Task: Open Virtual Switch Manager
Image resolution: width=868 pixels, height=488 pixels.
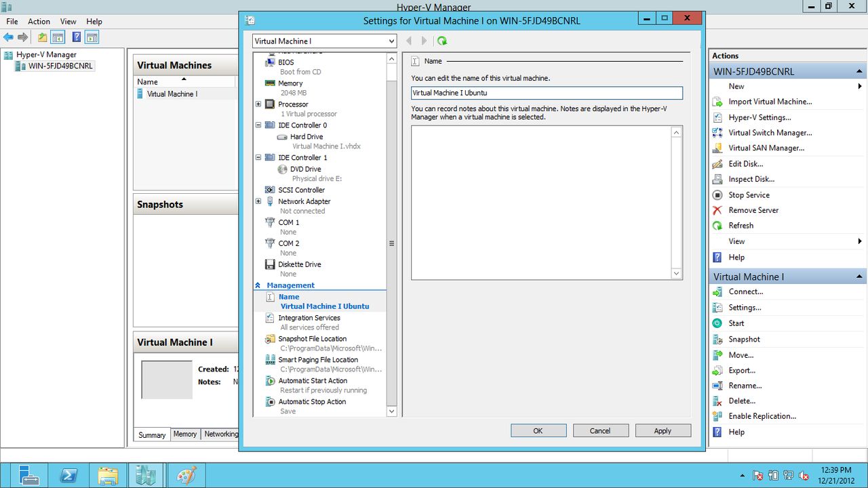Action: pyautogui.click(x=770, y=133)
